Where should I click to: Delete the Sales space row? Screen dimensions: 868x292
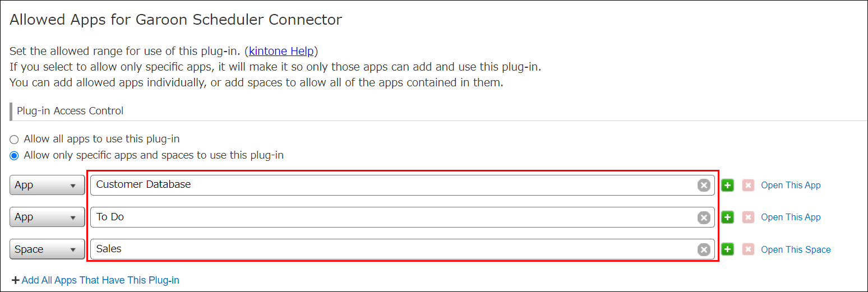click(x=748, y=250)
